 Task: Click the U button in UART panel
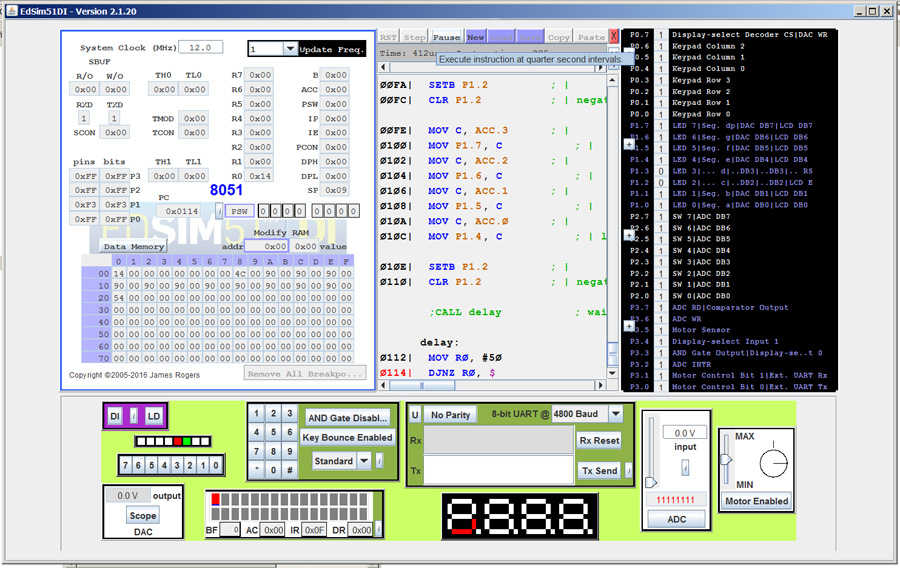click(x=415, y=414)
